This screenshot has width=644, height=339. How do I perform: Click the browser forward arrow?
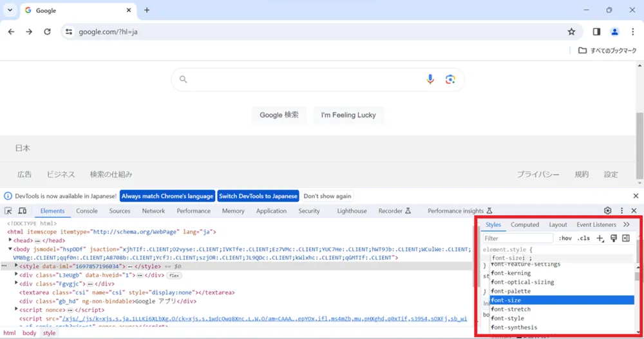[29, 32]
